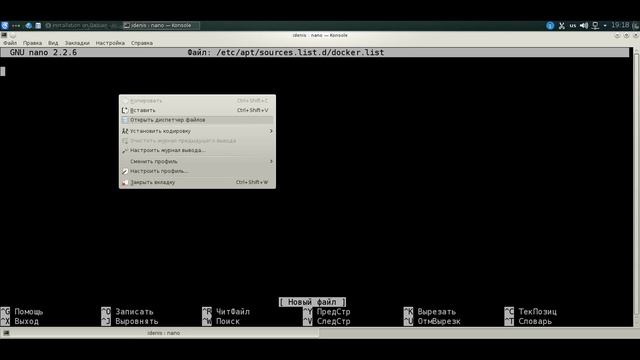Click the ^Y ПредСтр shortcut label

tap(327, 311)
